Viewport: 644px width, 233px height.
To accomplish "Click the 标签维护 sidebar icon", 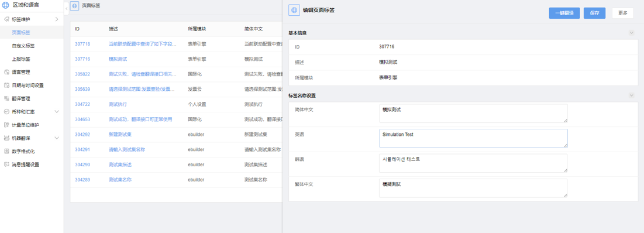I will pyautogui.click(x=6, y=19).
